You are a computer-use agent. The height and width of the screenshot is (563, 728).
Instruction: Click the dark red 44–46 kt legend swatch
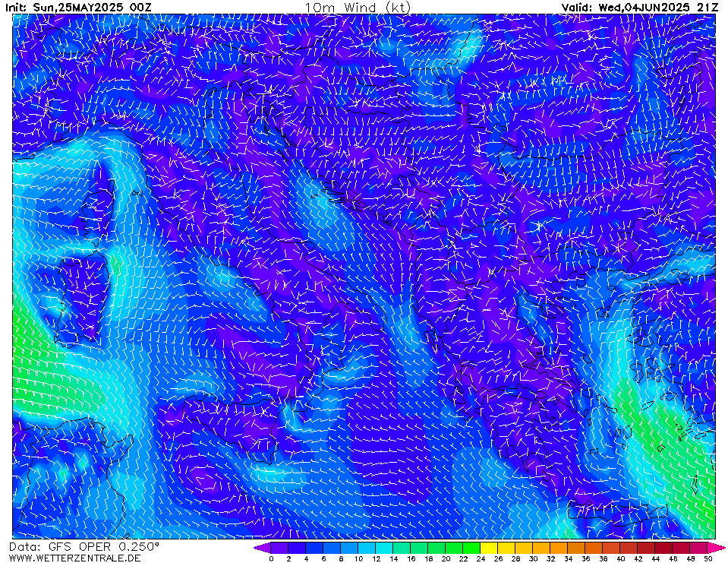click(x=664, y=548)
